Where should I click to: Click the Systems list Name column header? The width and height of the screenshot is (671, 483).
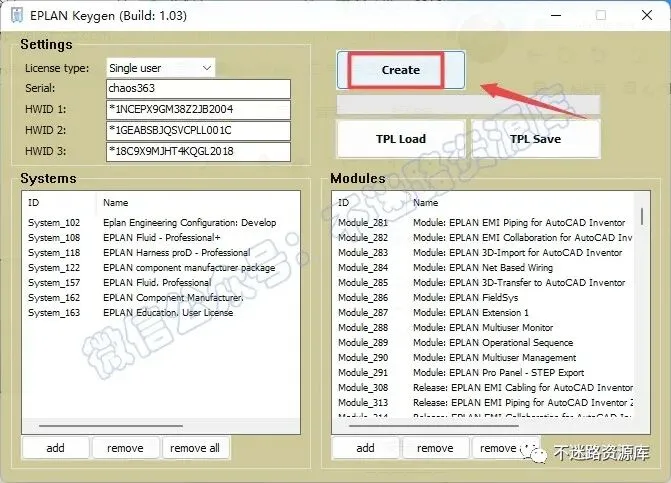pos(198,203)
